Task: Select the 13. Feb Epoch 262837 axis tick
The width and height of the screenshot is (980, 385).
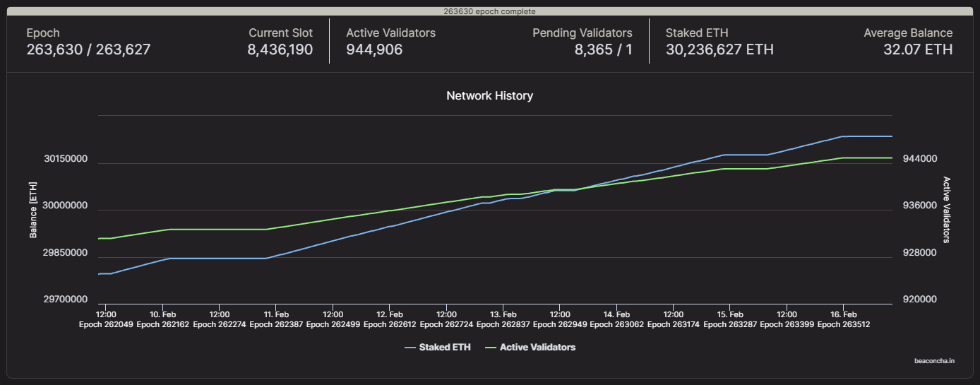Action: [x=503, y=319]
